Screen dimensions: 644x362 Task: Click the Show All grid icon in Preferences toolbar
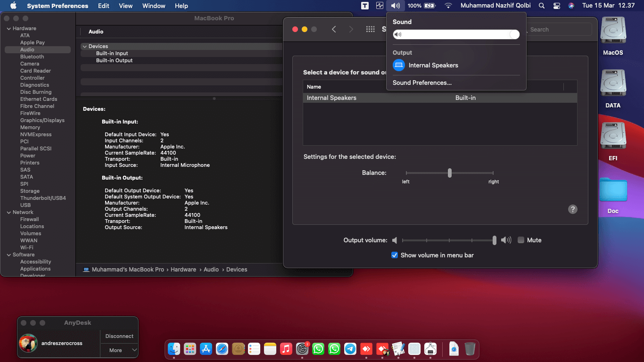click(371, 29)
